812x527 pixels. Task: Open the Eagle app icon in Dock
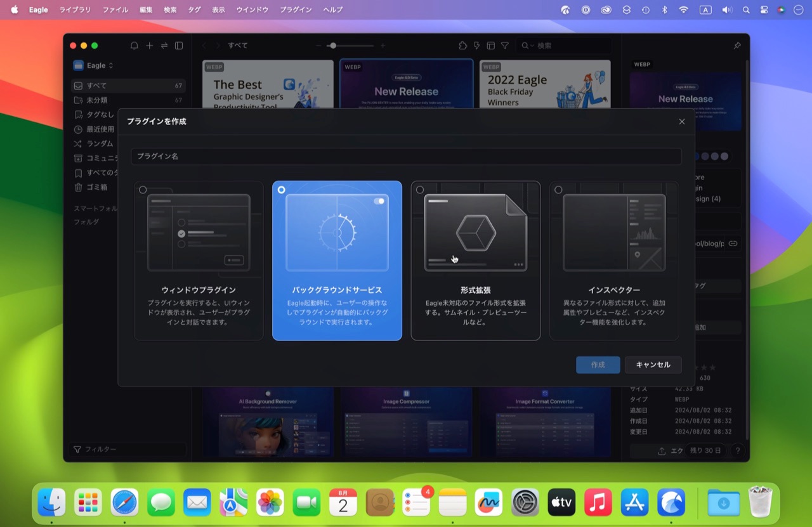coord(671,502)
